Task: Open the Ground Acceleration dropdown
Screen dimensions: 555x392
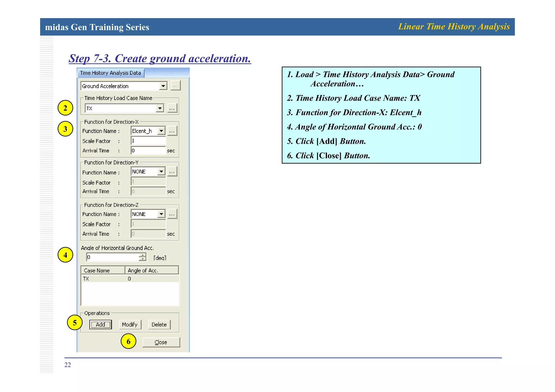Action: pyautogui.click(x=163, y=86)
